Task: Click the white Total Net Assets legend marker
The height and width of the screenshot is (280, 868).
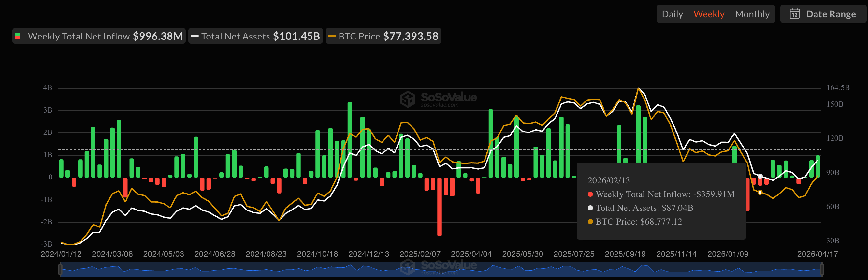Action: (195, 36)
